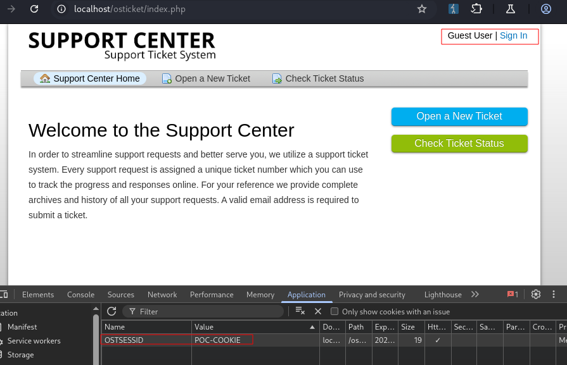Toggle the DevTools device toolbar icon
Viewport: 567px width, 365px height.
pyautogui.click(x=4, y=294)
